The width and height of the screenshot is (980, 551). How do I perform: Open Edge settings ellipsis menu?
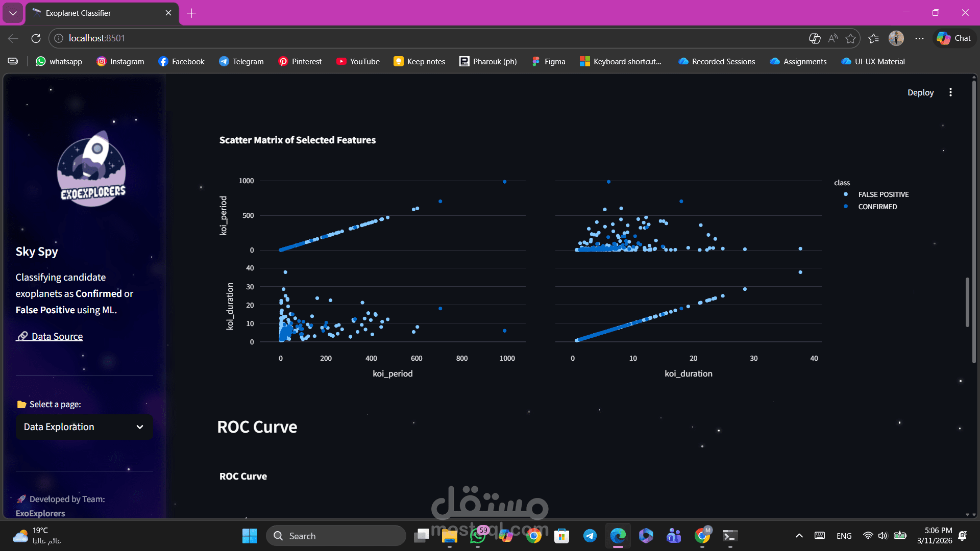click(x=919, y=38)
